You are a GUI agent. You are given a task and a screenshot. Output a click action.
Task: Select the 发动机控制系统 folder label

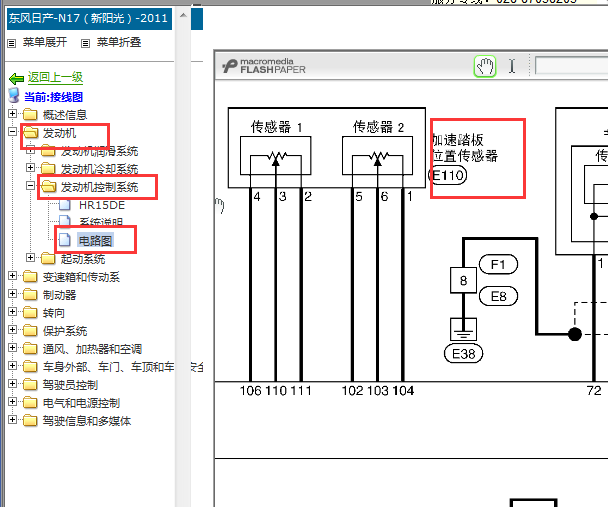pyautogui.click(x=99, y=187)
